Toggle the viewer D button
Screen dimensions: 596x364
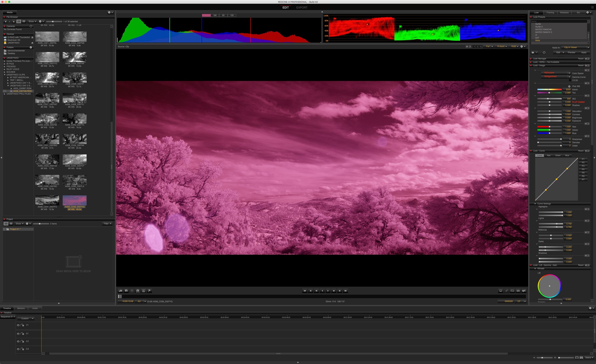coord(470,46)
